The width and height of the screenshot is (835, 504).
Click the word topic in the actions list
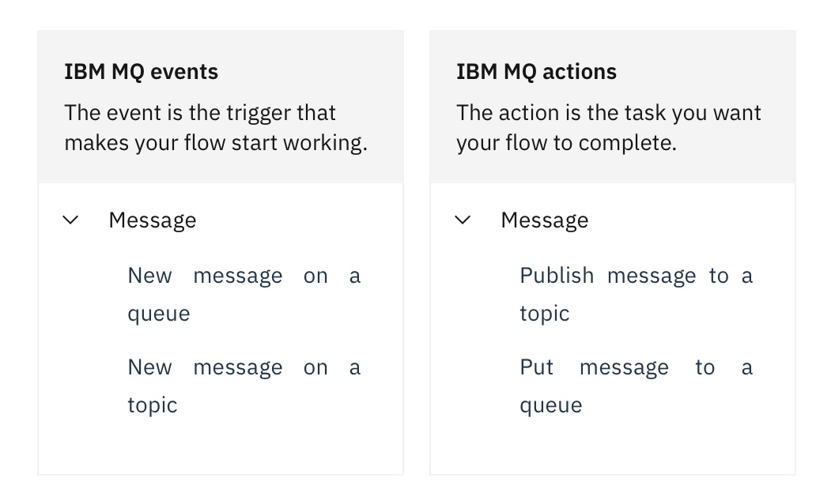(544, 314)
